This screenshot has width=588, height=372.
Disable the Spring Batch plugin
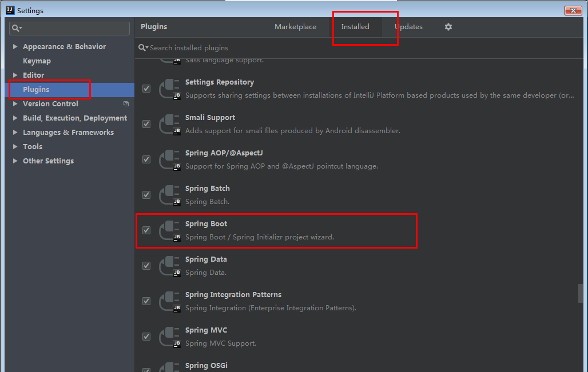[x=146, y=195]
